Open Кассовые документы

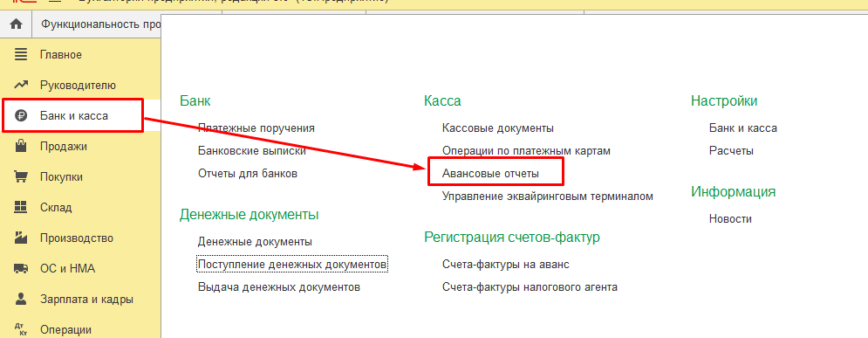497,128
